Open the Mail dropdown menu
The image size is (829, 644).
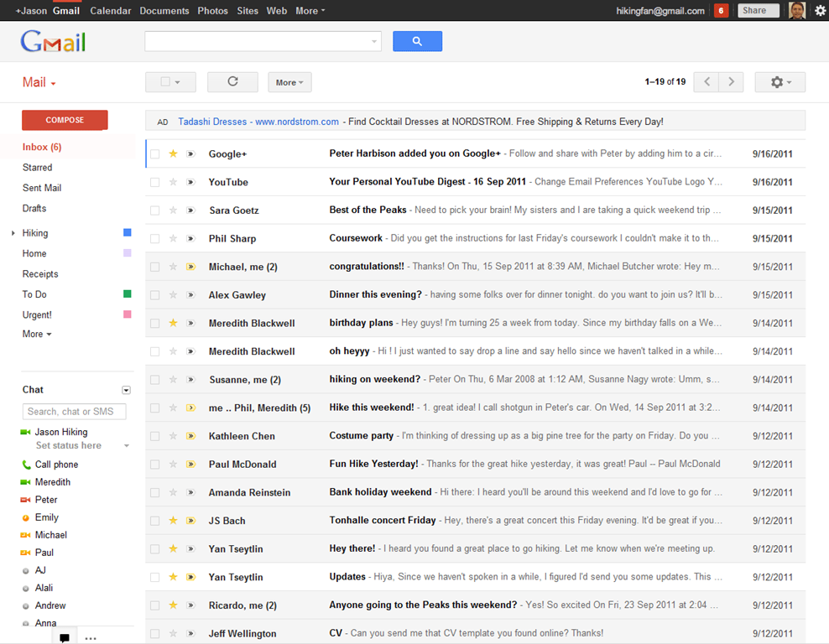point(39,82)
